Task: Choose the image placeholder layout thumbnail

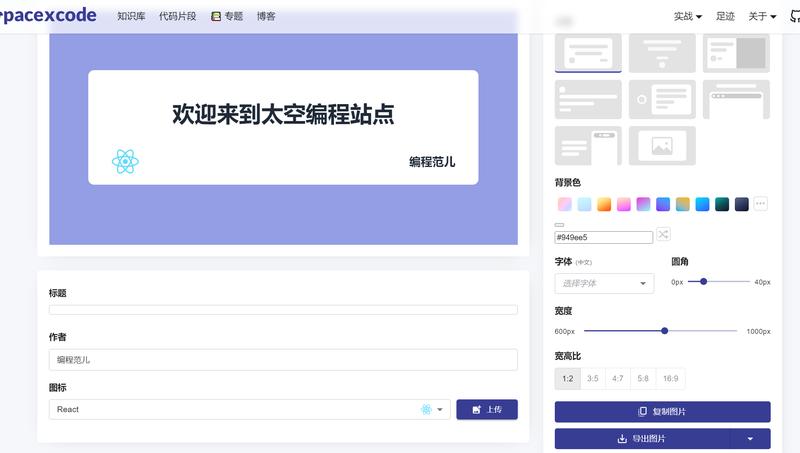Action: [662, 145]
